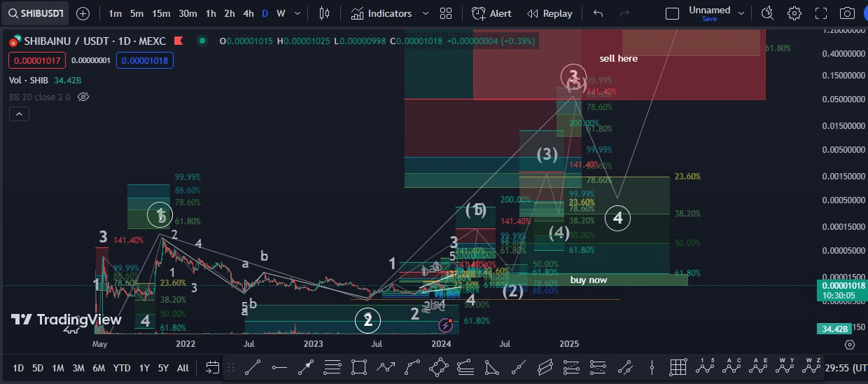This screenshot has height=384, width=868.
Task: Take a chart snapshot with camera icon
Action: (x=847, y=13)
